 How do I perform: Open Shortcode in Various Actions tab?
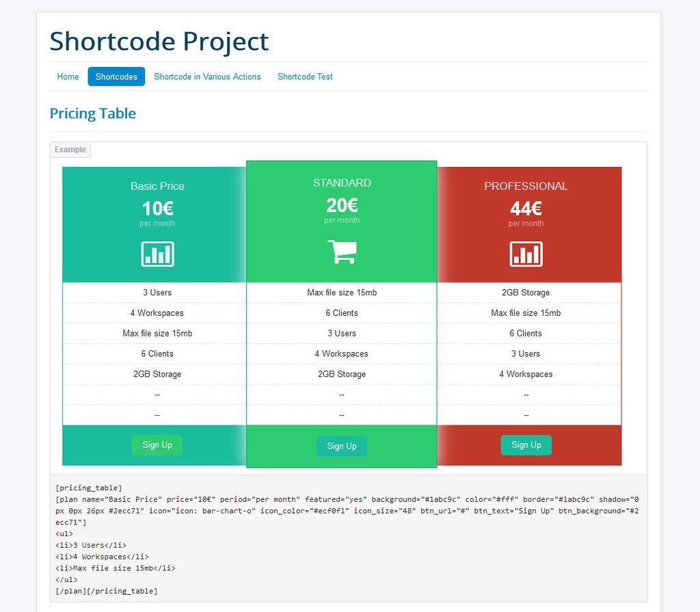pos(207,77)
